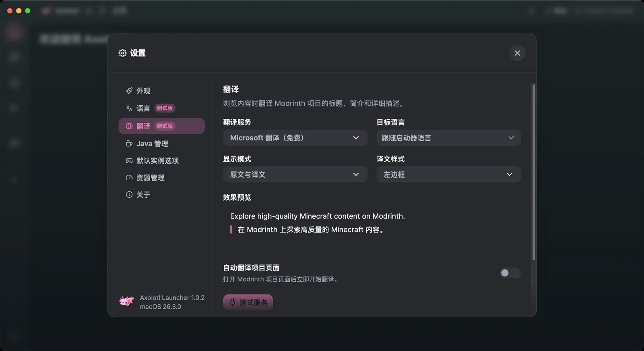This screenshot has width=644, height=351.
Task: Click the green macOS zoom window button
Action: pos(28,11)
